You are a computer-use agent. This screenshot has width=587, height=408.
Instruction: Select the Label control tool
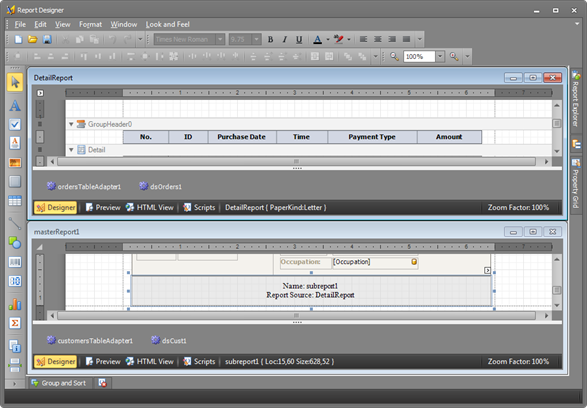tap(15, 106)
